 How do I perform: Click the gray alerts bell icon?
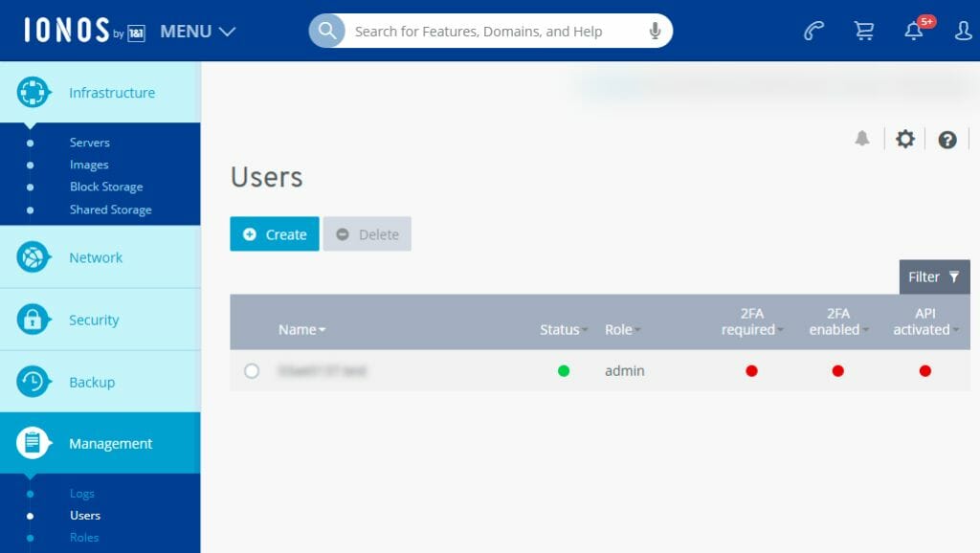pyautogui.click(x=862, y=140)
